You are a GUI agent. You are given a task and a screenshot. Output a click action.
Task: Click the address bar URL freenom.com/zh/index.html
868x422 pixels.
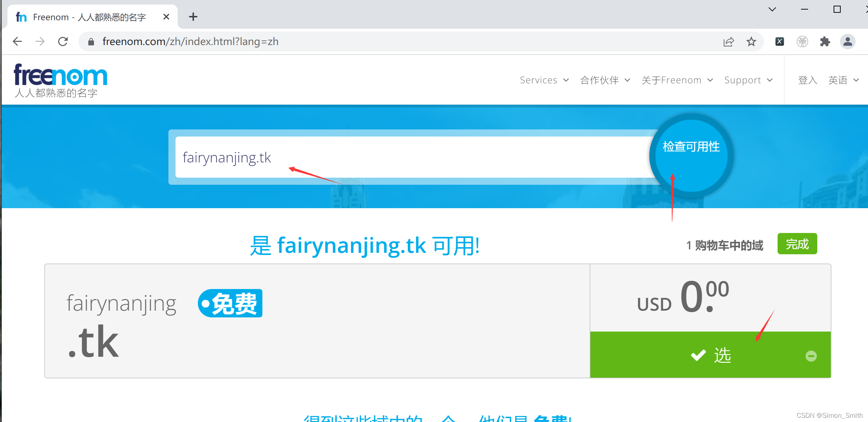coord(190,41)
